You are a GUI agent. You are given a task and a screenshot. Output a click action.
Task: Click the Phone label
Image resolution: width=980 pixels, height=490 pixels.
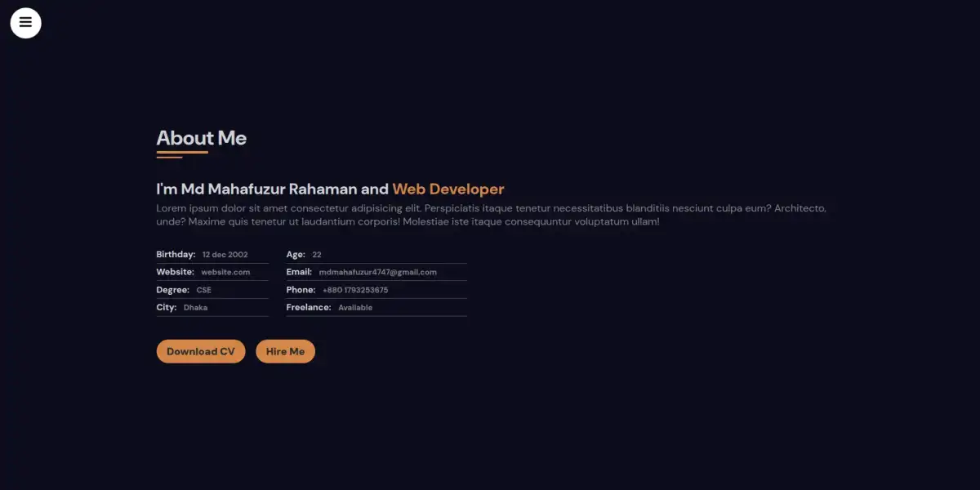coord(301,290)
